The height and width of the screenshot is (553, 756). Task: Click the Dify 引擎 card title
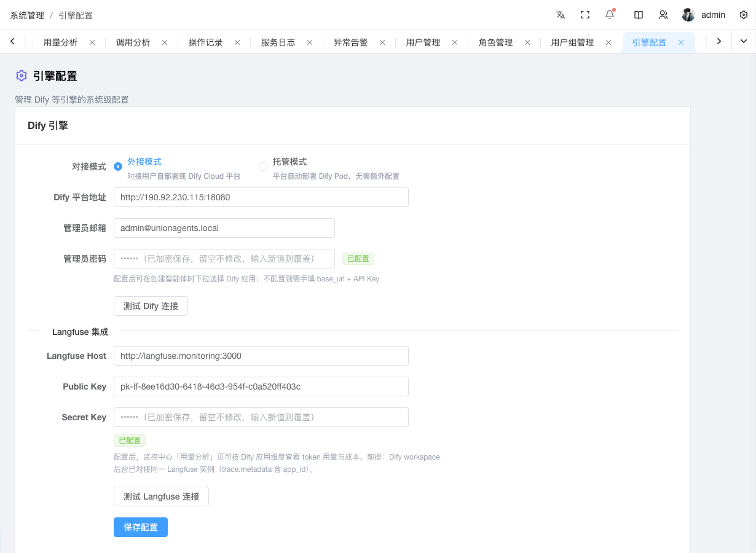[x=48, y=125]
